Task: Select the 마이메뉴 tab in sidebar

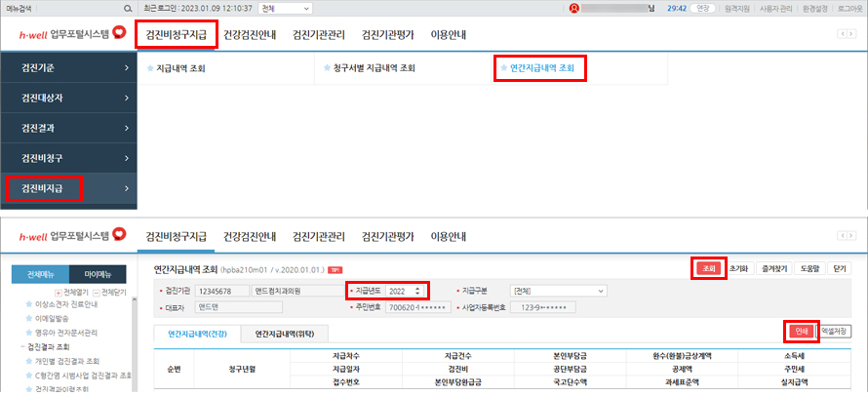Action: [104, 273]
